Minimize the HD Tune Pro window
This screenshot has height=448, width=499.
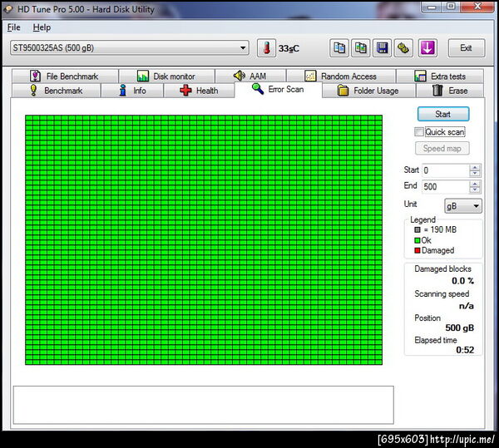point(432,7)
